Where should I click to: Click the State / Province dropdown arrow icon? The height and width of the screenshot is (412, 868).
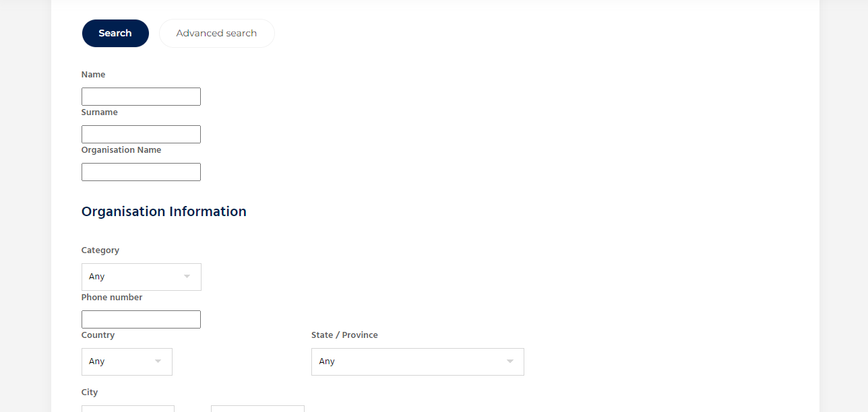coord(509,362)
